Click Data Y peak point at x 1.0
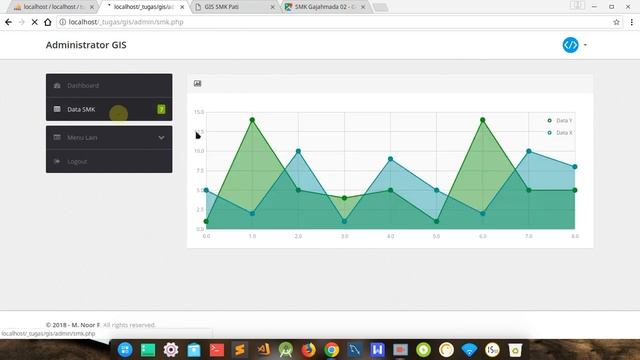 click(252, 120)
